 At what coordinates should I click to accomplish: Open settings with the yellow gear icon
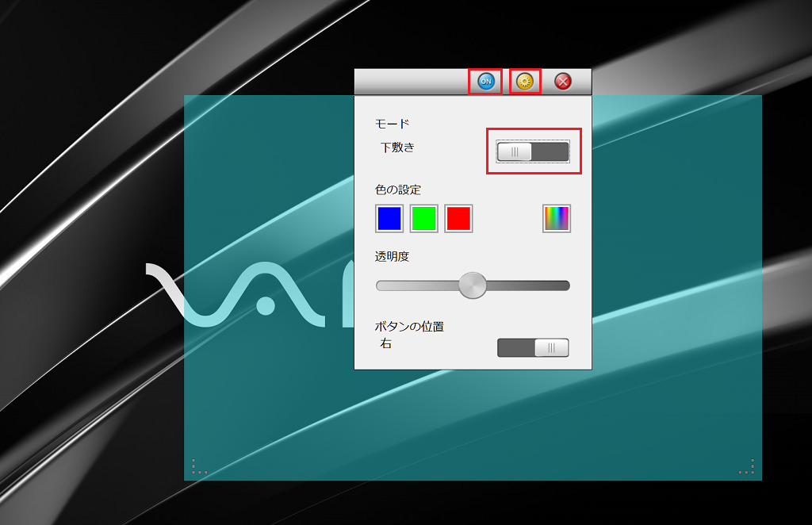coord(525,81)
